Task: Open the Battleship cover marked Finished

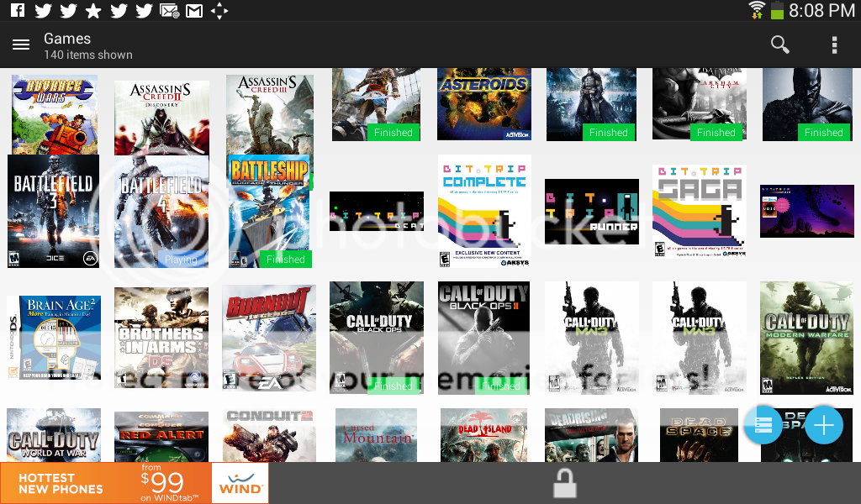Action: [x=269, y=211]
